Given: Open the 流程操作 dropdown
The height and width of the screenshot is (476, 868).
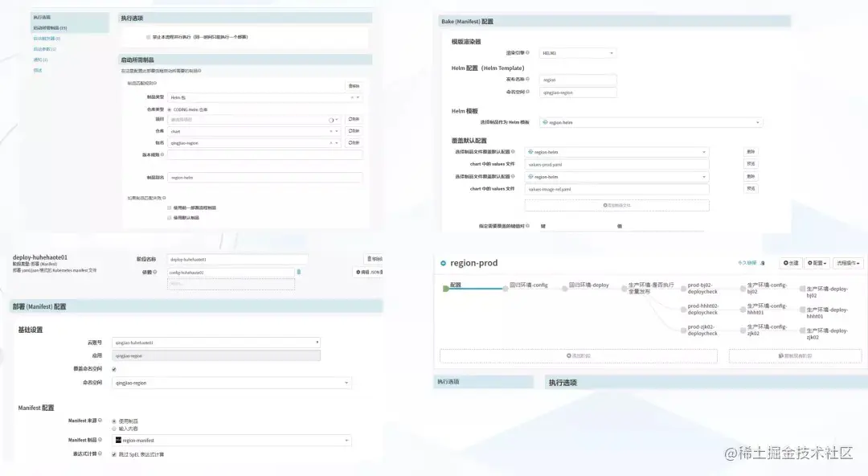Looking at the screenshot, I should pos(848,263).
